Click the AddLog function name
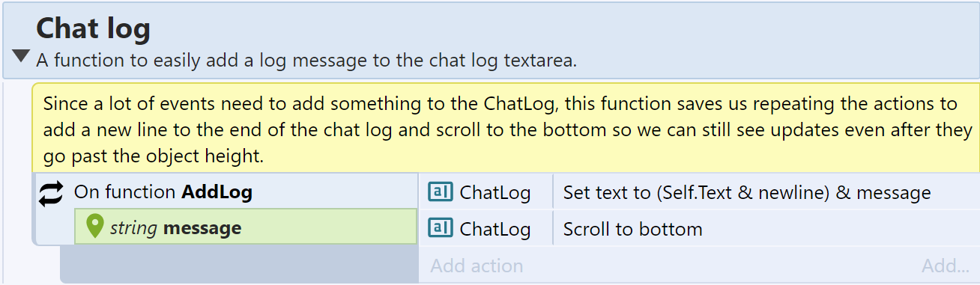 [217, 192]
